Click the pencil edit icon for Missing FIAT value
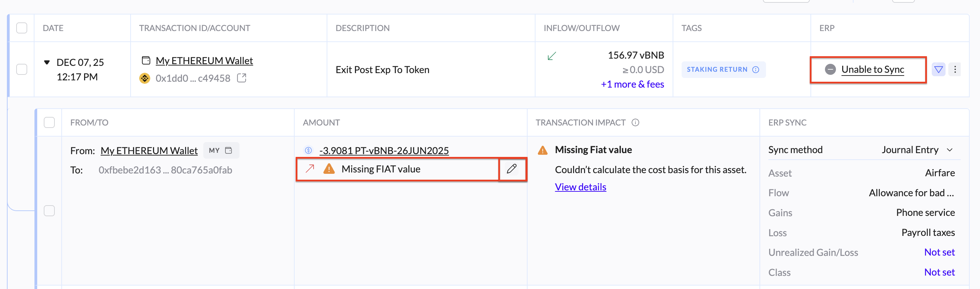Viewport: 980px width, 289px height. click(x=512, y=169)
